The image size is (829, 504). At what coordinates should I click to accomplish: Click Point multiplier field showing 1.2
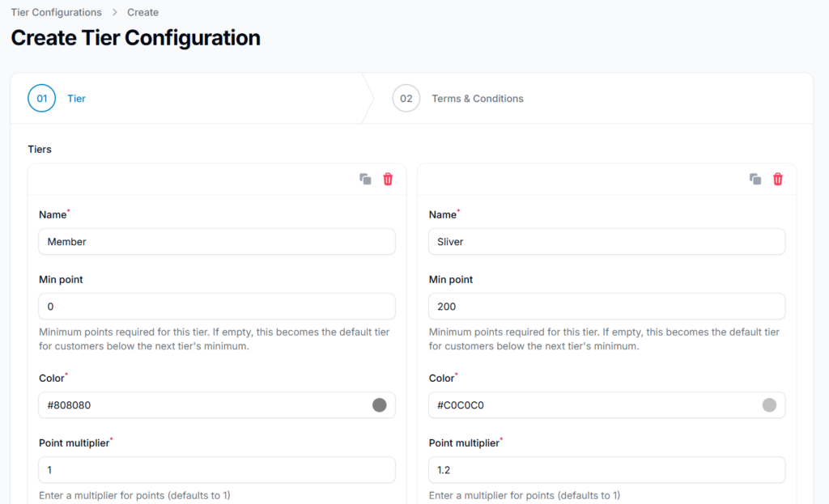606,470
